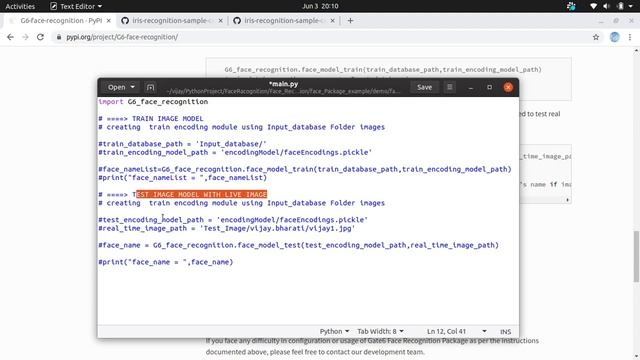
Task: Close the second iris-recognition-sample tab
Action: [x=333, y=20]
